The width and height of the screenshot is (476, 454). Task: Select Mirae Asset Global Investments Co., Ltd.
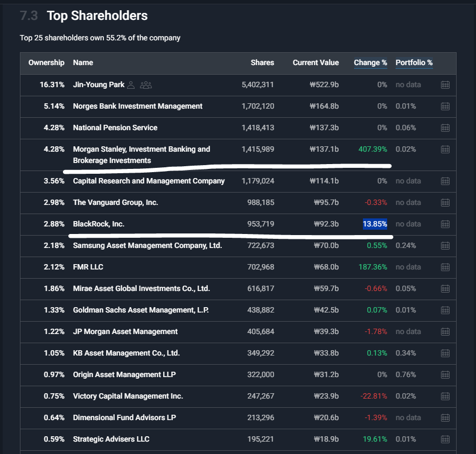coord(142,289)
